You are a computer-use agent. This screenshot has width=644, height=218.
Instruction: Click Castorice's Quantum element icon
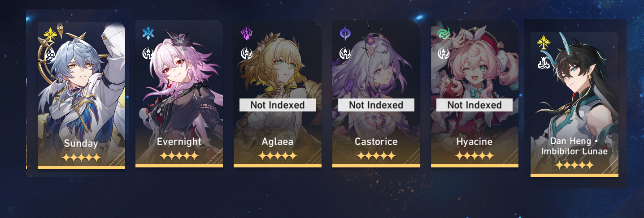tap(345, 33)
